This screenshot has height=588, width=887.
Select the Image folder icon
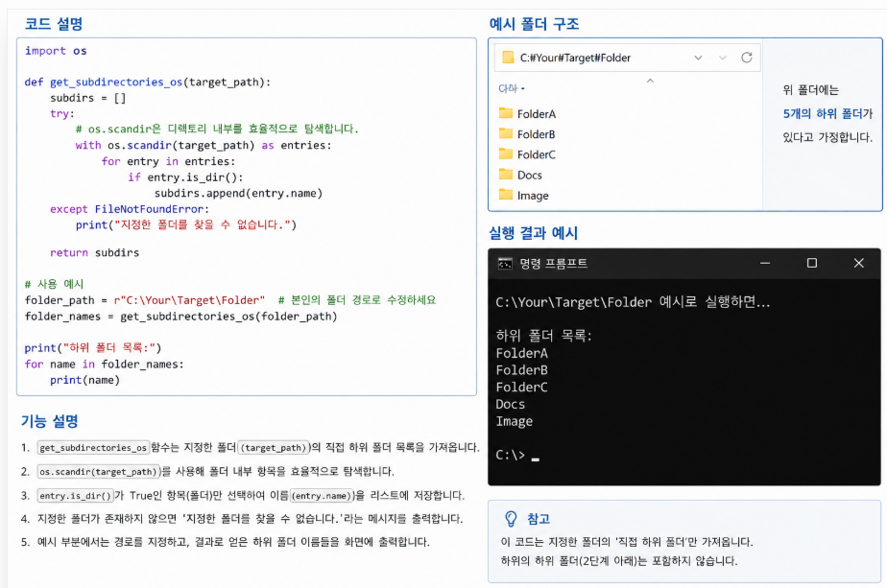click(506, 195)
